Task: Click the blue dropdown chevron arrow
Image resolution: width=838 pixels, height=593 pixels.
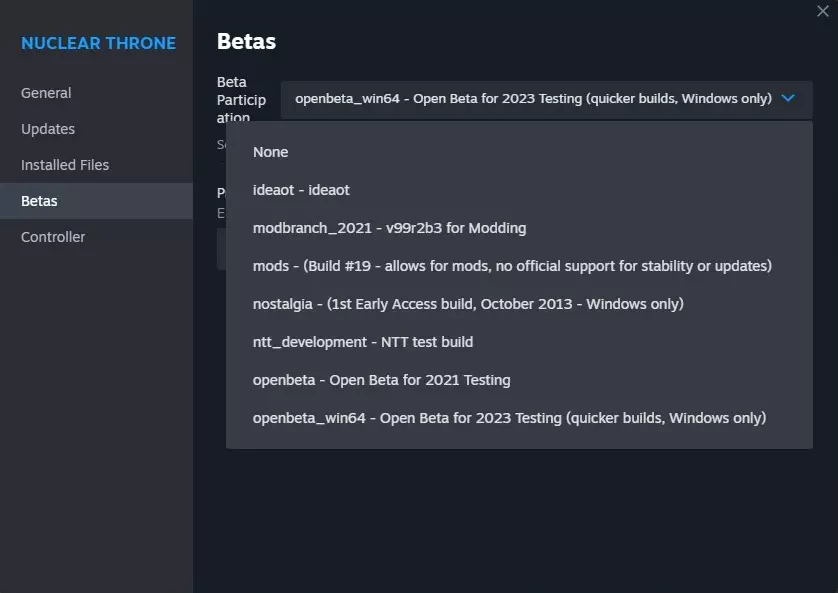Action: click(788, 99)
